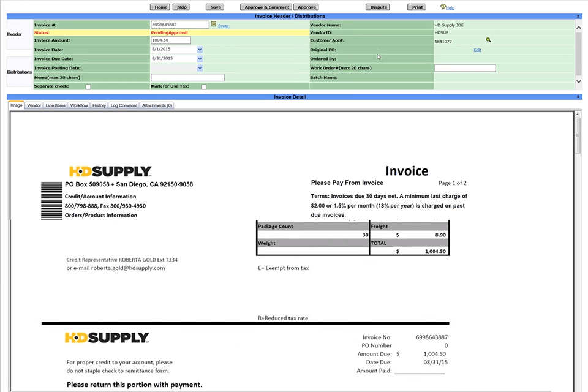Click the Home button
Image resolution: width=588 pixels, height=392 pixels.
(160, 7)
